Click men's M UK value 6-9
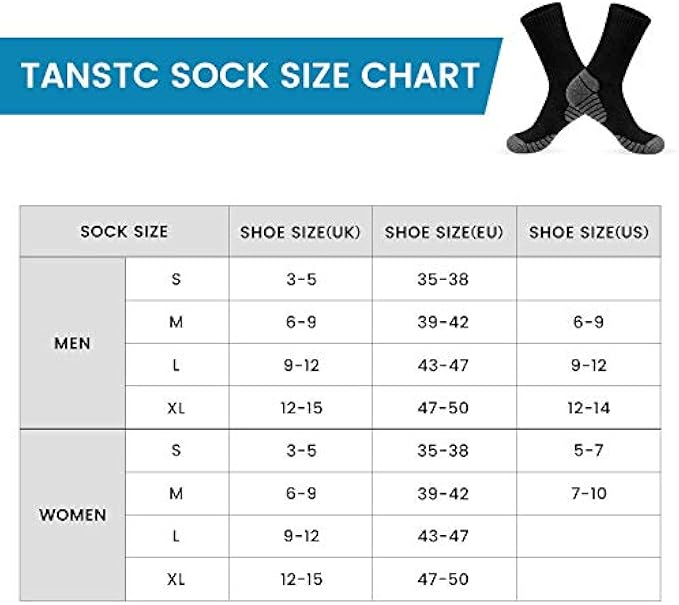The width and height of the screenshot is (679, 605). click(300, 322)
